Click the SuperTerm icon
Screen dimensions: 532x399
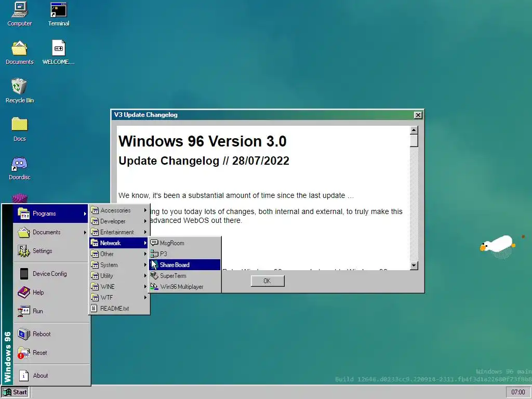154,275
